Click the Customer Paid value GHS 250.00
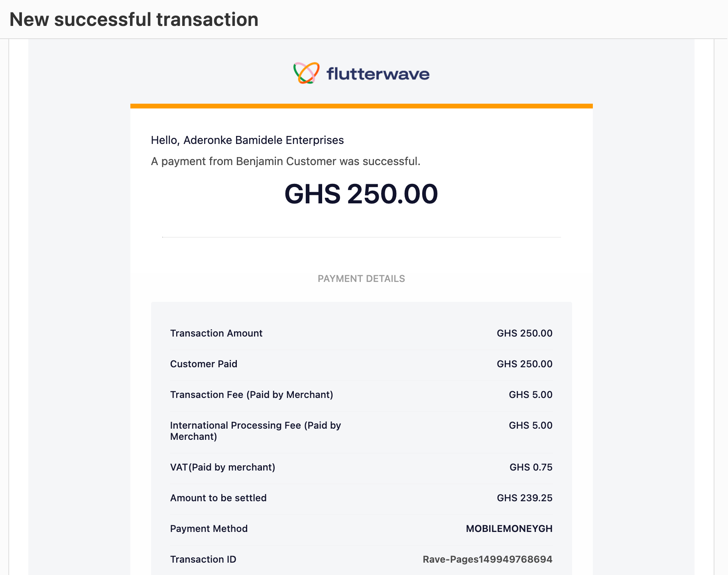 pos(525,364)
